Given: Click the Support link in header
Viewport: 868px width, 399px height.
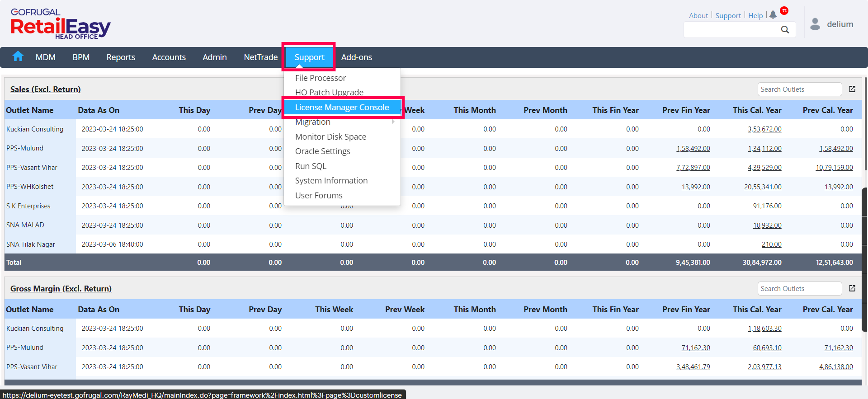Looking at the screenshot, I should [x=728, y=16].
